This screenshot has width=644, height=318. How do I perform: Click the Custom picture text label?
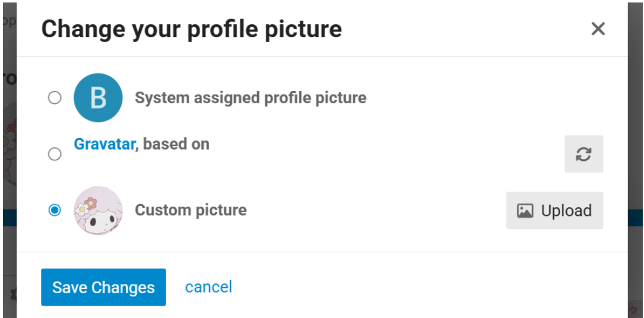coord(190,210)
